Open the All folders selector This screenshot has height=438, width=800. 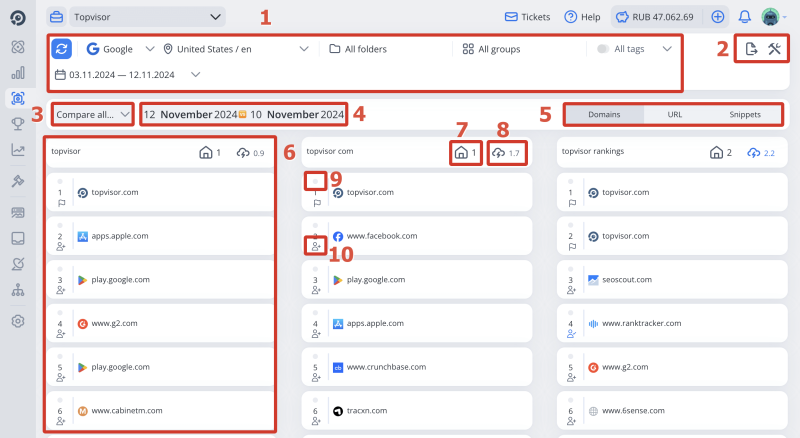point(358,49)
